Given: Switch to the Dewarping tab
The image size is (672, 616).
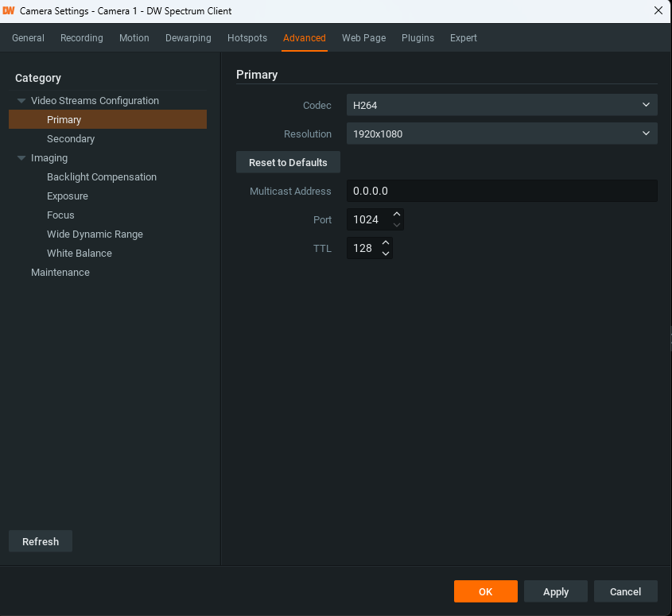Looking at the screenshot, I should coord(188,37).
